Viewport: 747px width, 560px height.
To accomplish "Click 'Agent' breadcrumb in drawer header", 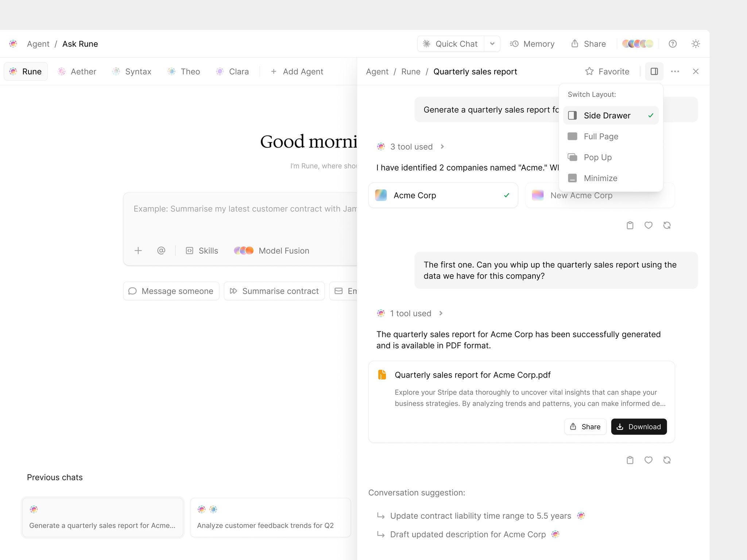I will [377, 71].
